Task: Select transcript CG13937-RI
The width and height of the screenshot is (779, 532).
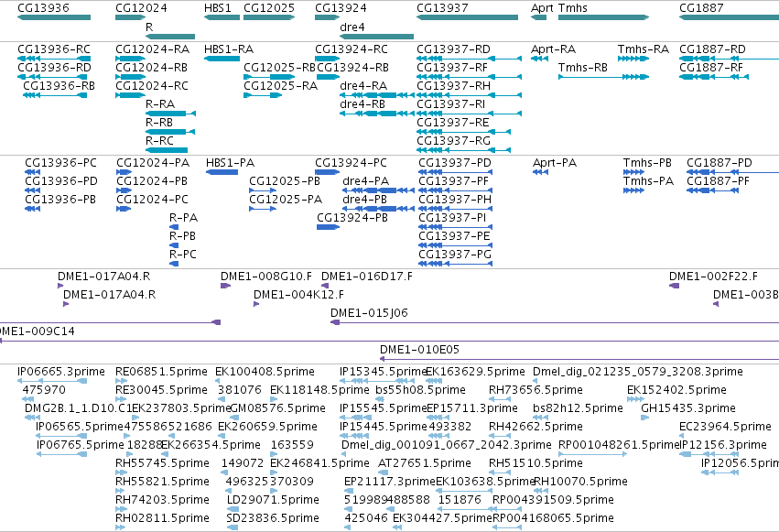Action: [450, 104]
